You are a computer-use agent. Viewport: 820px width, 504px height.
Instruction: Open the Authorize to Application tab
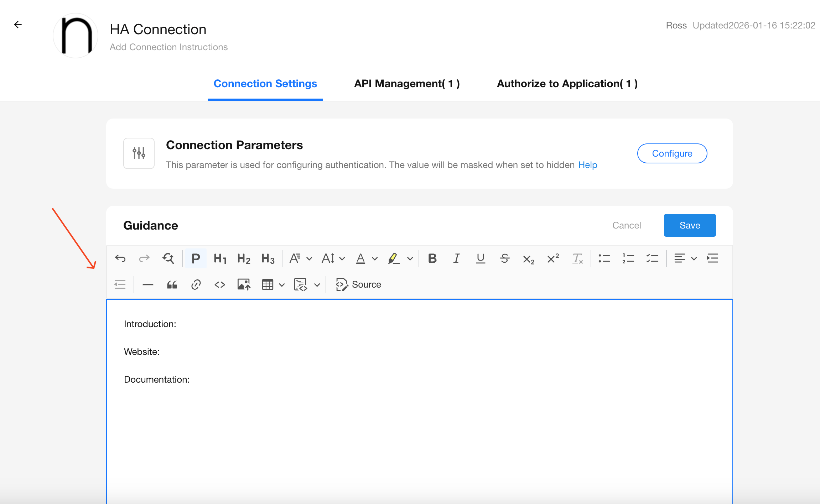point(567,84)
